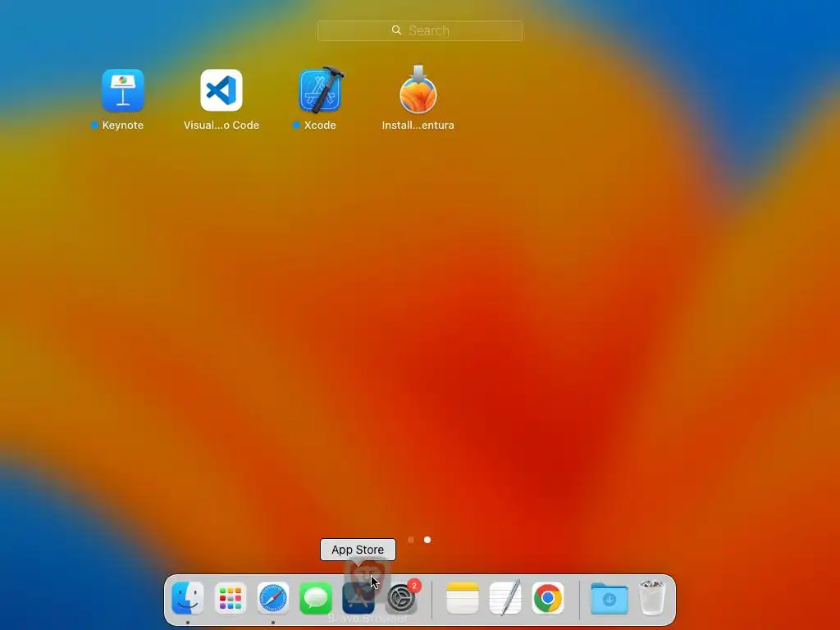Click the Visual...o Code label
The image size is (840, 630).
click(x=221, y=125)
